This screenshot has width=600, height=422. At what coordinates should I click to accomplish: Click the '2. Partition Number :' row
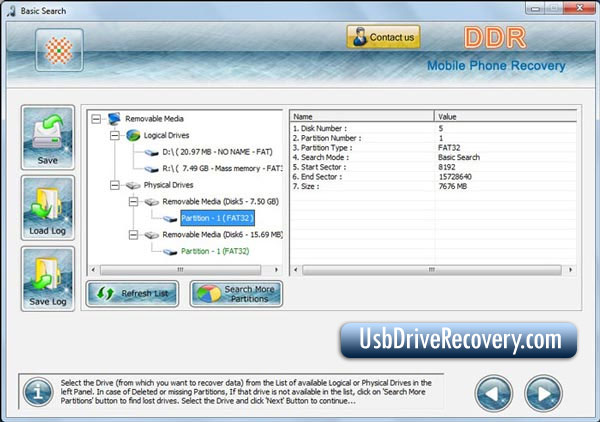[433, 138]
